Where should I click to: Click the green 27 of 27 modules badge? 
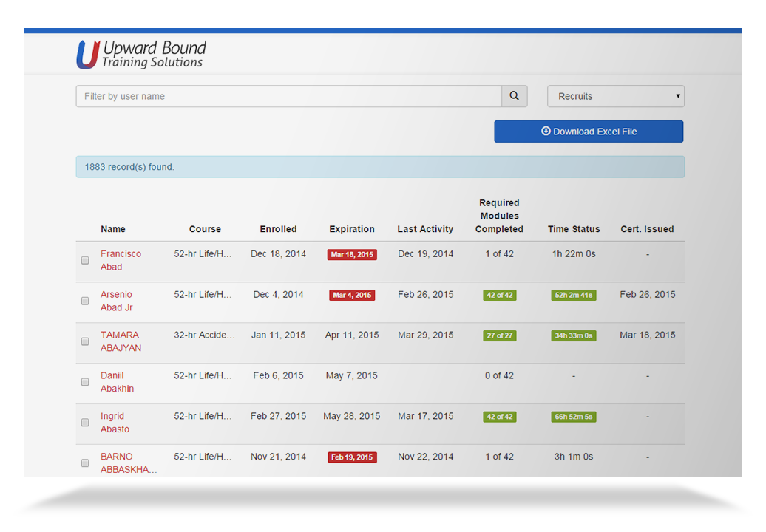click(x=499, y=335)
